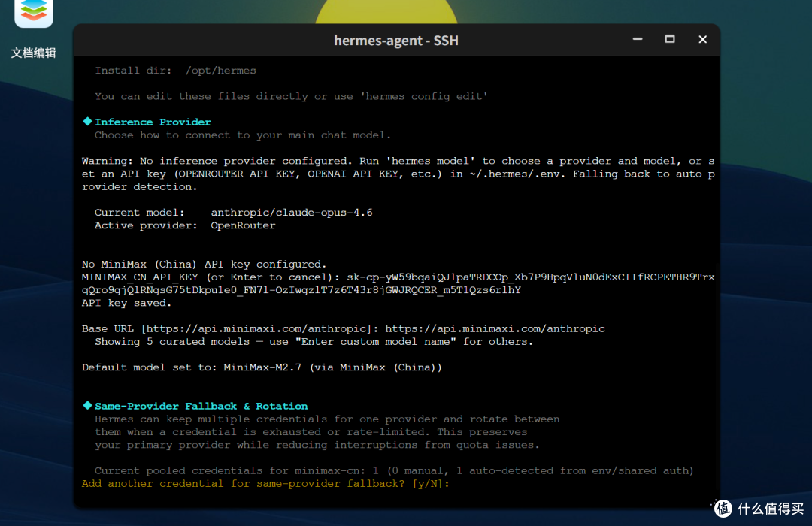The height and width of the screenshot is (526, 812).
Task: Click the 'Install dir: /opt/hermes' line
Action: point(175,71)
